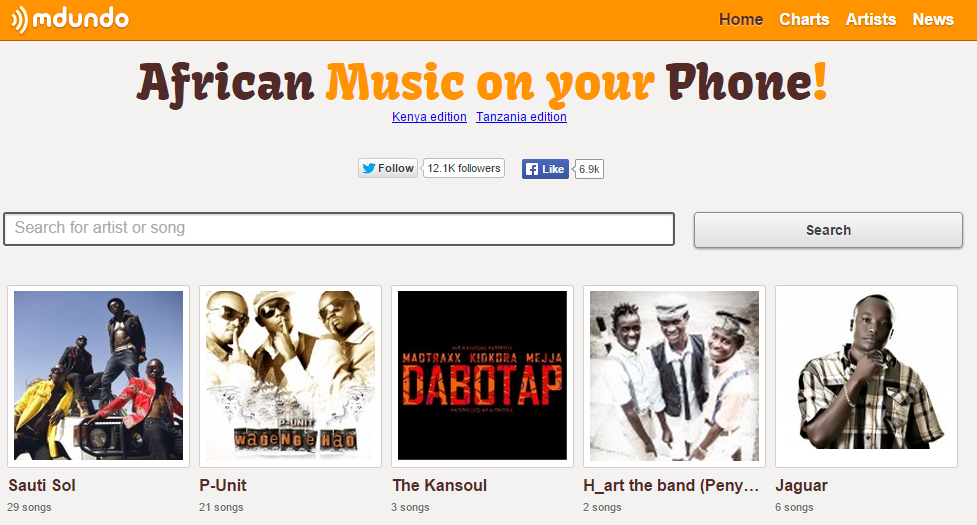The height and width of the screenshot is (525, 977).
Task: Open the P-Unit album cover thumbnail
Action: tap(290, 376)
